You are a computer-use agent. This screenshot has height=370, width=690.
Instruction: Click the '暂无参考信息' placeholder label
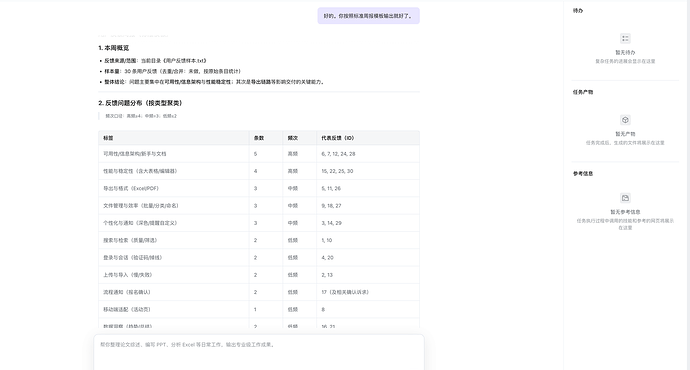[625, 212]
